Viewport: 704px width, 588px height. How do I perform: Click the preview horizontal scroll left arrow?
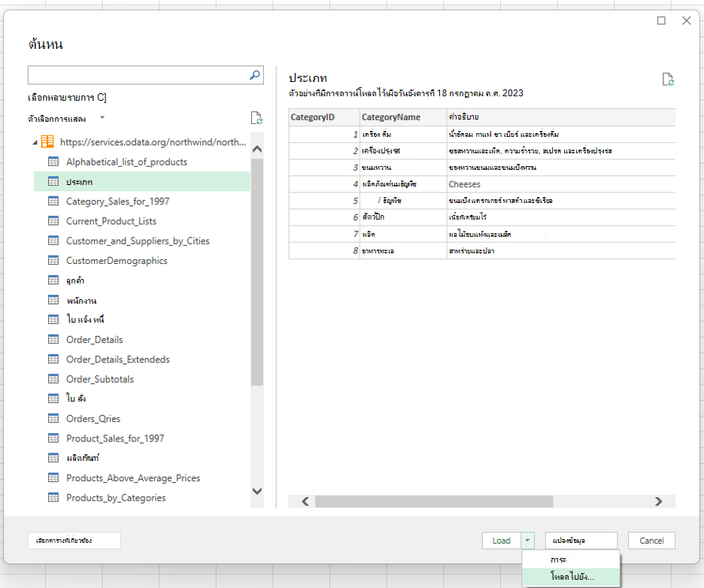click(x=305, y=502)
